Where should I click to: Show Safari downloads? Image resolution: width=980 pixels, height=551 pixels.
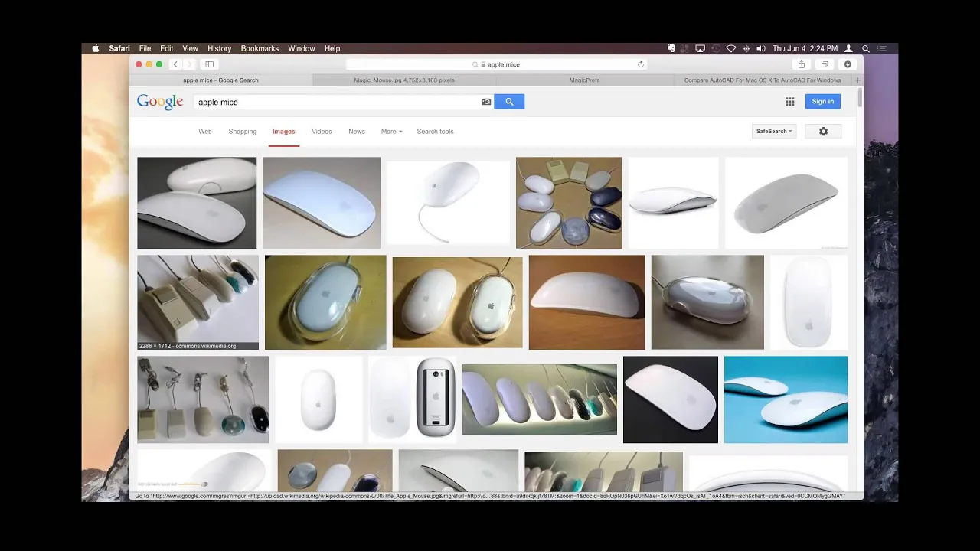pyautogui.click(x=848, y=64)
